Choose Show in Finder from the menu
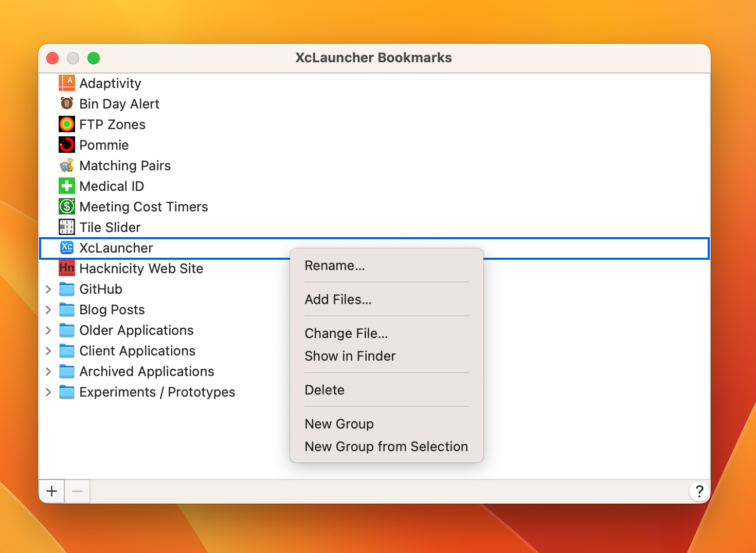Image resolution: width=756 pixels, height=553 pixels. click(350, 356)
